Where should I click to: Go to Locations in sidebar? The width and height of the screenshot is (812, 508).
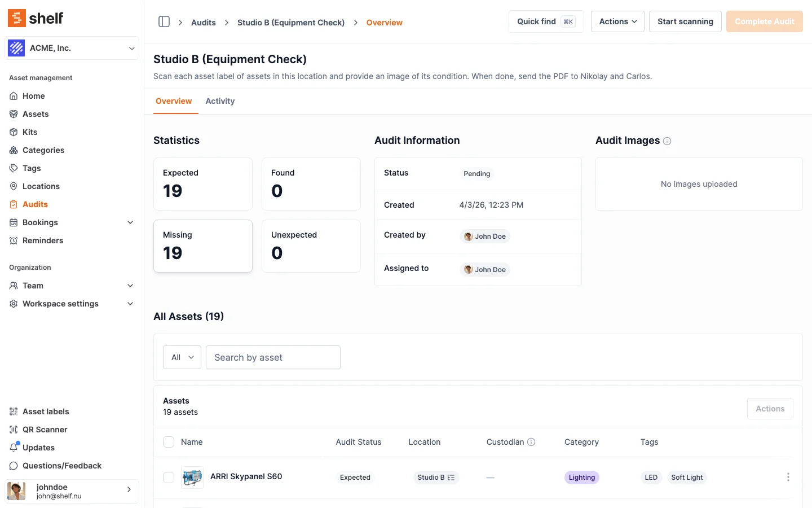coord(41,186)
